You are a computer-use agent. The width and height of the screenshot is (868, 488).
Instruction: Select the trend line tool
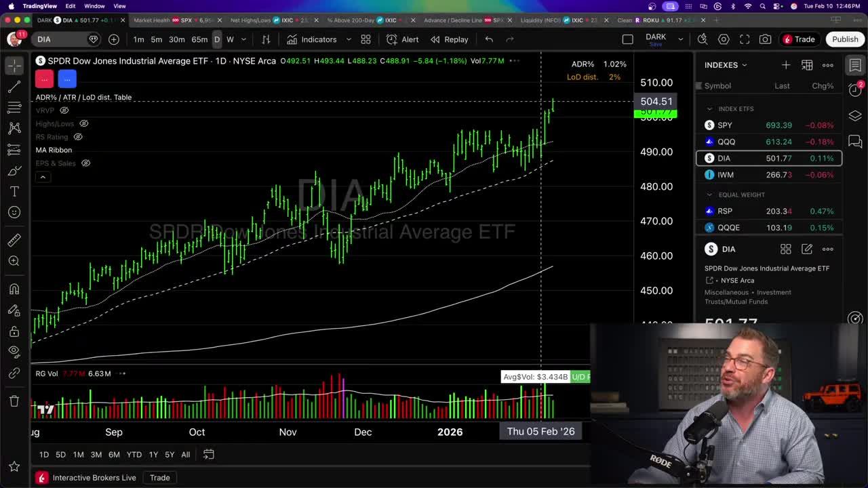tap(14, 86)
